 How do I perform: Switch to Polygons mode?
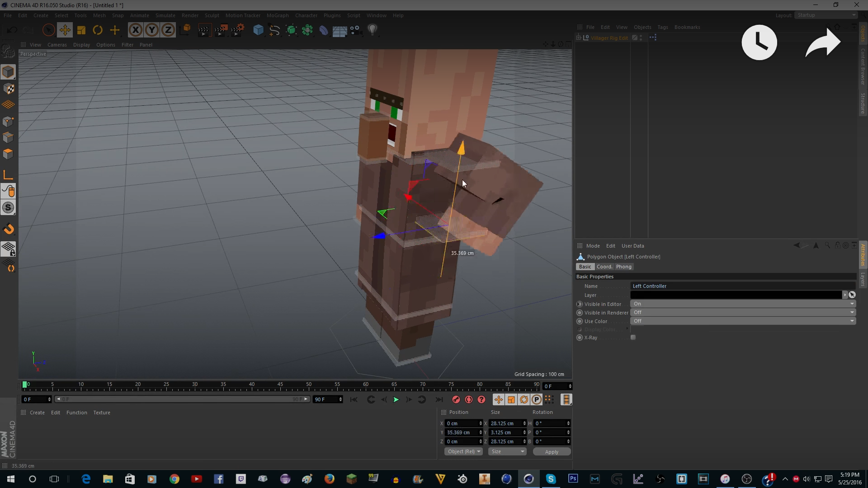[8, 154]
